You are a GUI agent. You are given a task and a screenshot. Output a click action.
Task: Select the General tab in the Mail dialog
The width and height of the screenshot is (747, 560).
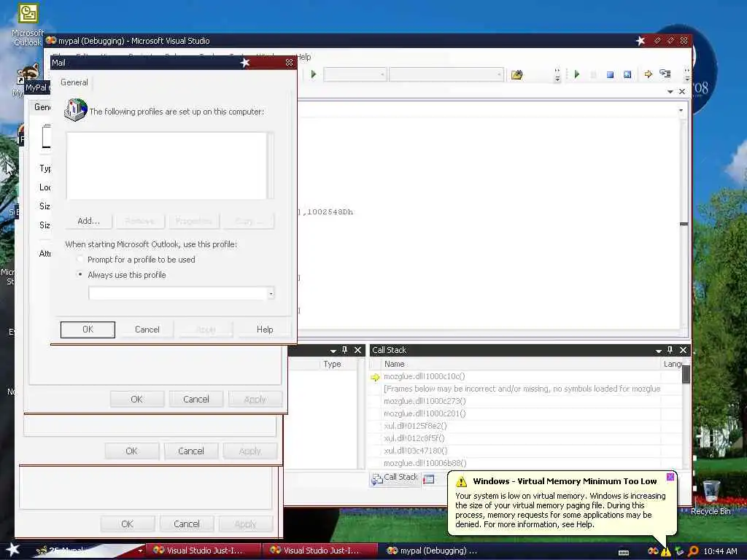(74, 82)
